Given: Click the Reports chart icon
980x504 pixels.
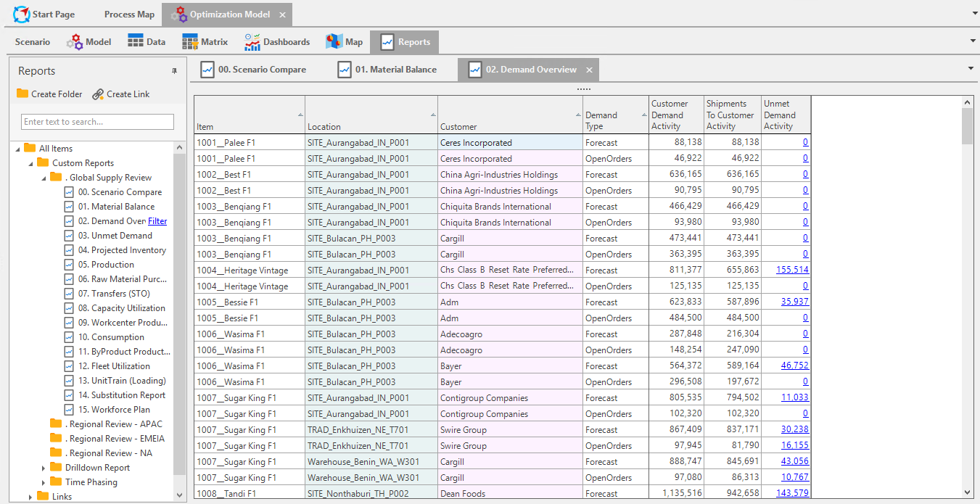Looking at the screenshot, I should click(387, 42).
